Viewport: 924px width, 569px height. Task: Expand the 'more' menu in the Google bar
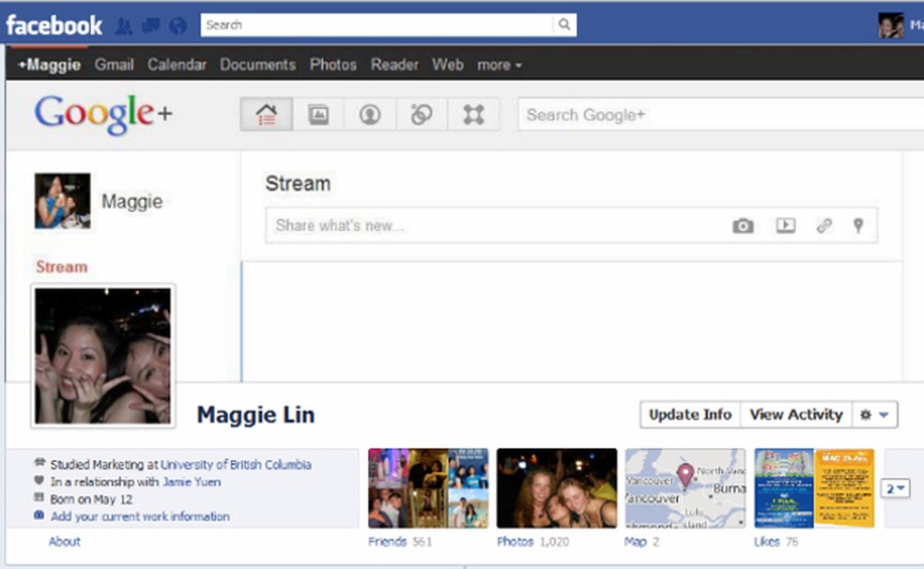tap(499, 65)
